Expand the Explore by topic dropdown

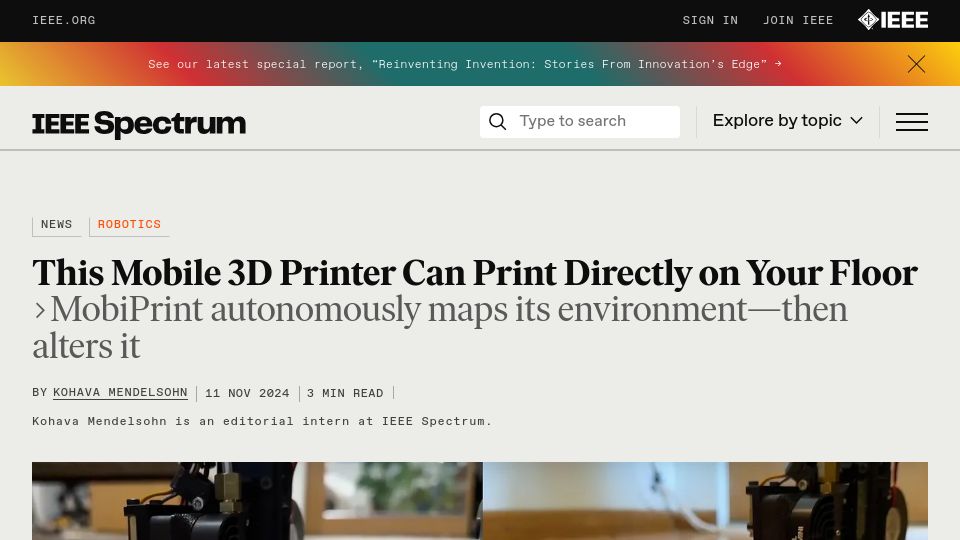787,121
